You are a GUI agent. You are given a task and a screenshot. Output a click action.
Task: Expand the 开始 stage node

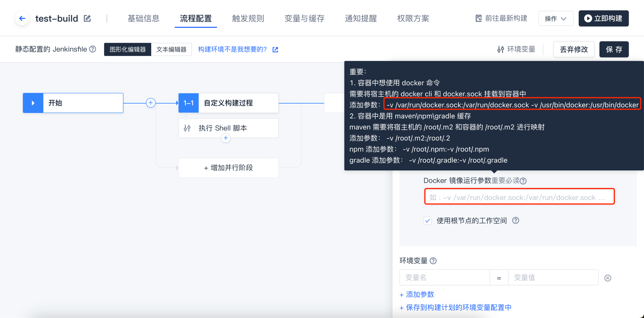pos(33,103)
